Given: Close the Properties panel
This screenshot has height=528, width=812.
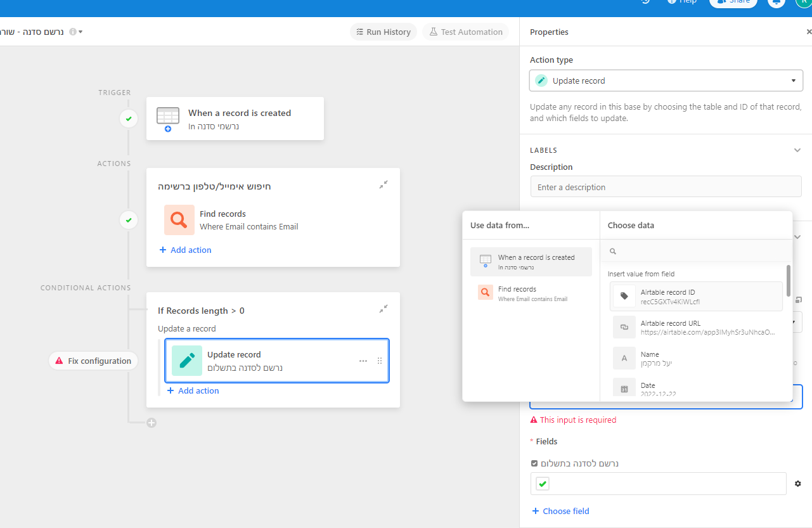Looking at the screenshot, I should (x=808, y=32).
